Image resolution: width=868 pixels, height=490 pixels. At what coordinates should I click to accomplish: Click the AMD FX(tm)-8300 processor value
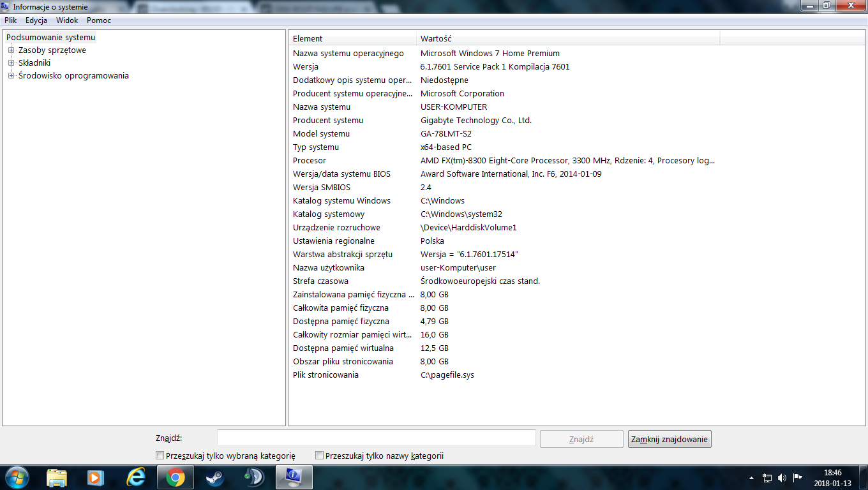(567, 161)
